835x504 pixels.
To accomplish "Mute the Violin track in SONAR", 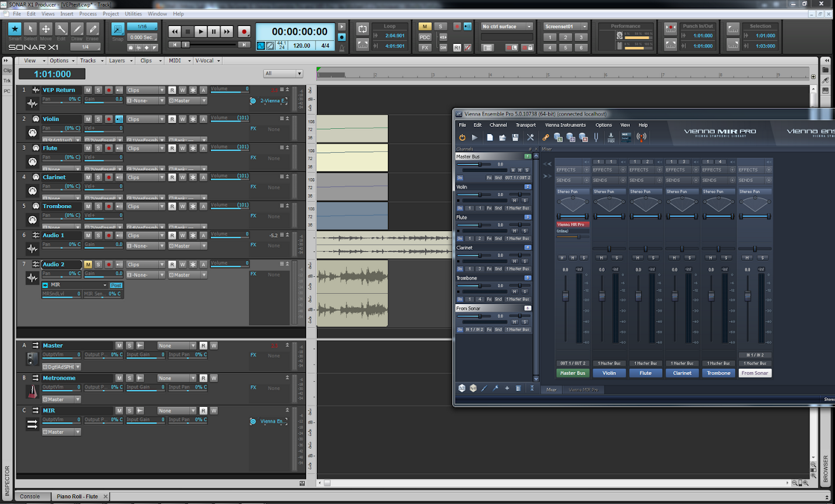I will point(88,119).
